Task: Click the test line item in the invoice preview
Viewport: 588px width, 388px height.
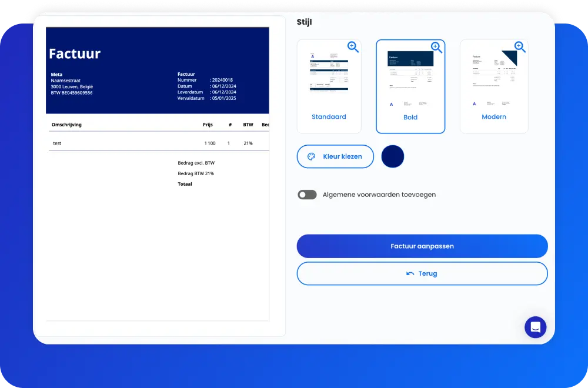Action: (57, 143)
